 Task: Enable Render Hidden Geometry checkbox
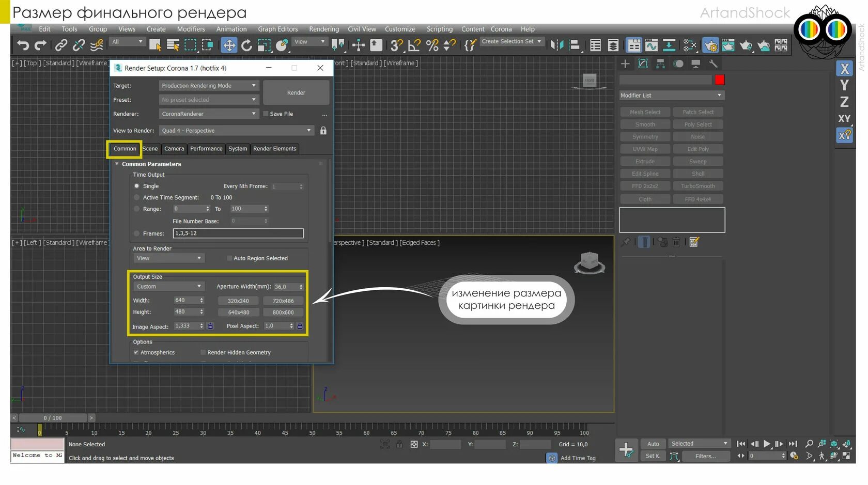tap(203, 353)
